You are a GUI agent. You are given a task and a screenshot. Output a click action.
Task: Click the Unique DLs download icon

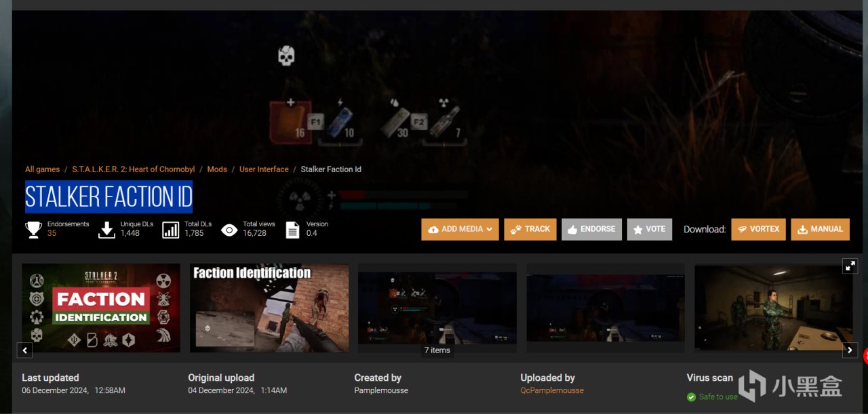pos(106,230)
